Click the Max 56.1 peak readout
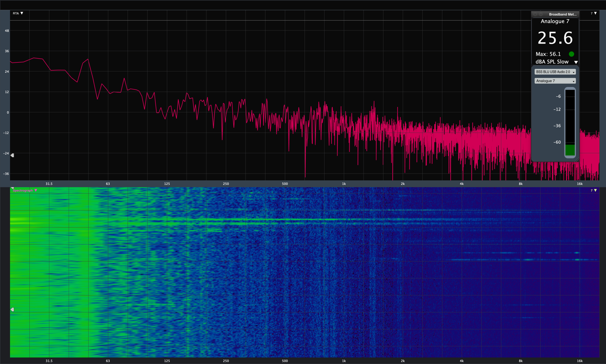606x364 pixels. 548,54
